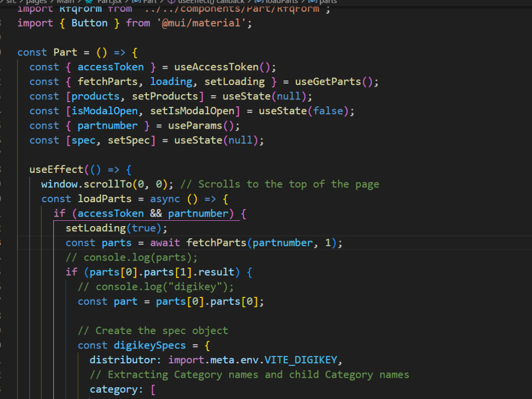
Task: Click the 'console.log("digikey")' comment line
Action: click(x=156, y=287)
